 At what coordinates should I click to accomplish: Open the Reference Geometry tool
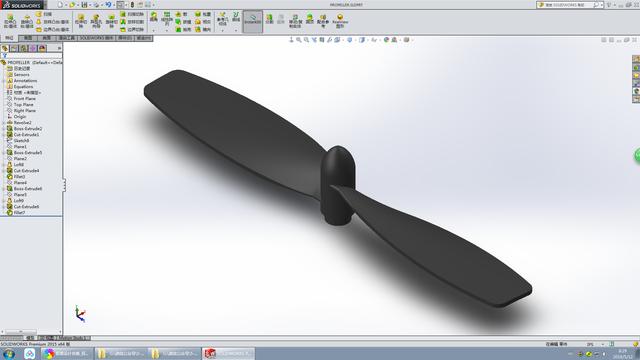pos(222,19)
